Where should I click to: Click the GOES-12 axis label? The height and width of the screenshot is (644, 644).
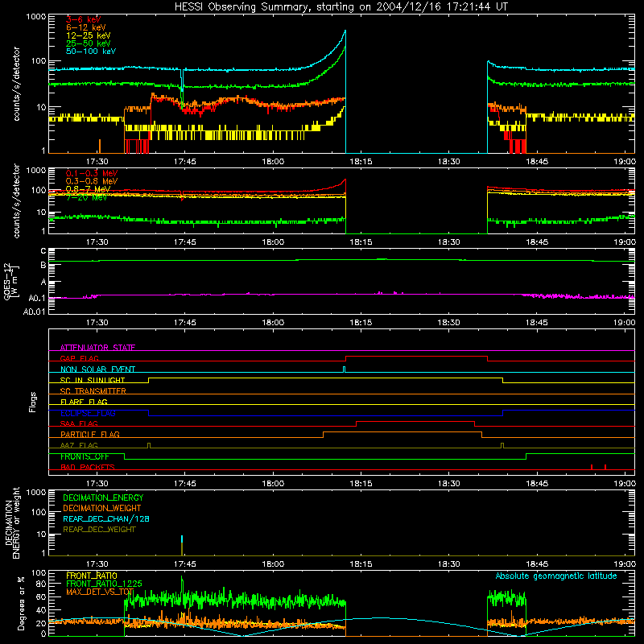pyautogui.click(x=10, y=281)
